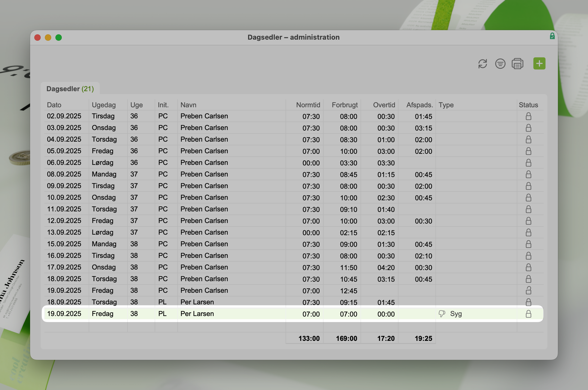The image size is (588, 390).
Task: Click the print icon
Action: 517,64
